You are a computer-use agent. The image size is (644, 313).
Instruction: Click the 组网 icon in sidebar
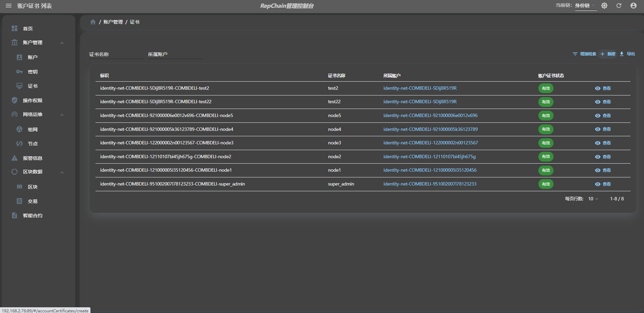pos(20,129)
